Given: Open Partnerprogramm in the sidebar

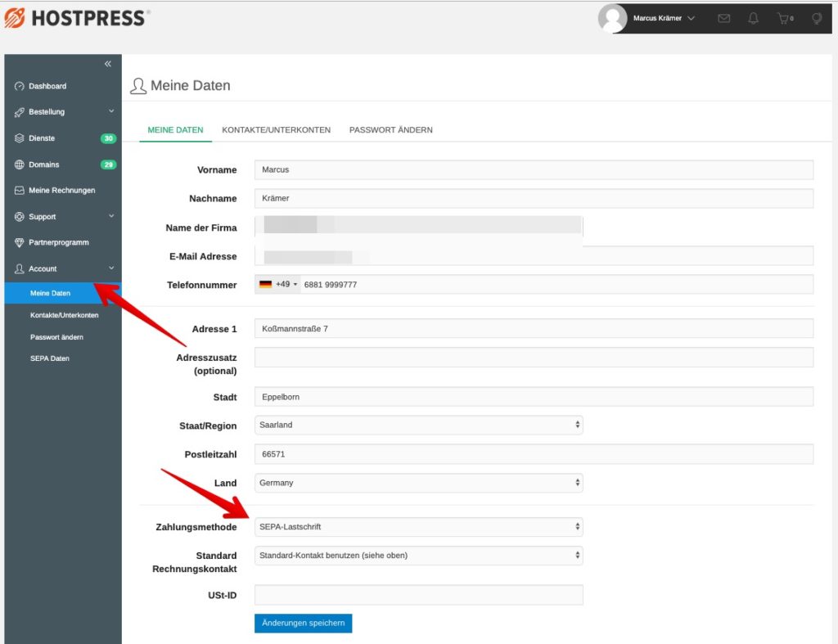Looking at the screenshot, I should (59, 243).
